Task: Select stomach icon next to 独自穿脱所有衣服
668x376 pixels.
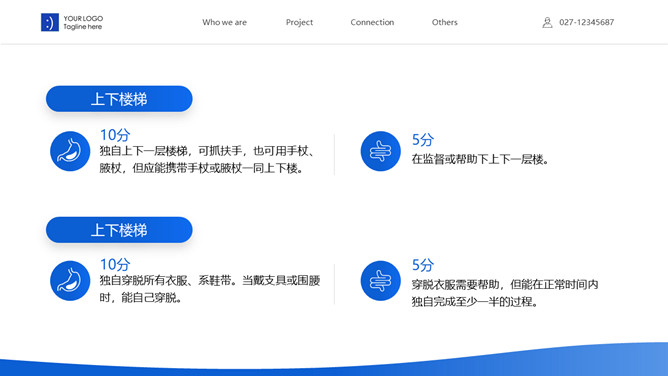Action: click(70, 281)
